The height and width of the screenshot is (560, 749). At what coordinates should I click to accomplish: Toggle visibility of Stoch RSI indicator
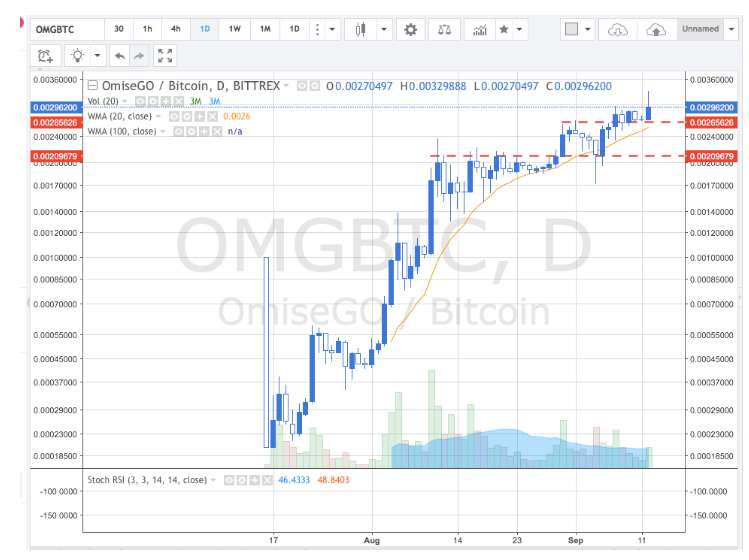tap(229, 480)
